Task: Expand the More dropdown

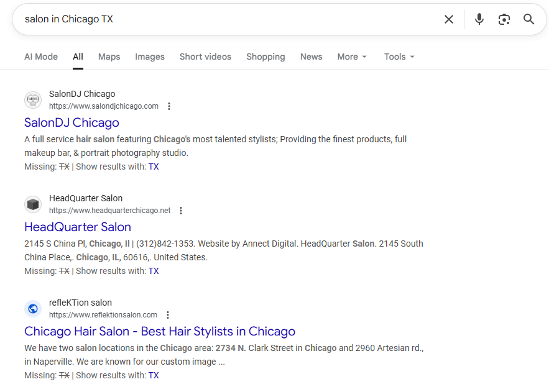Action: tap(352, 57)
